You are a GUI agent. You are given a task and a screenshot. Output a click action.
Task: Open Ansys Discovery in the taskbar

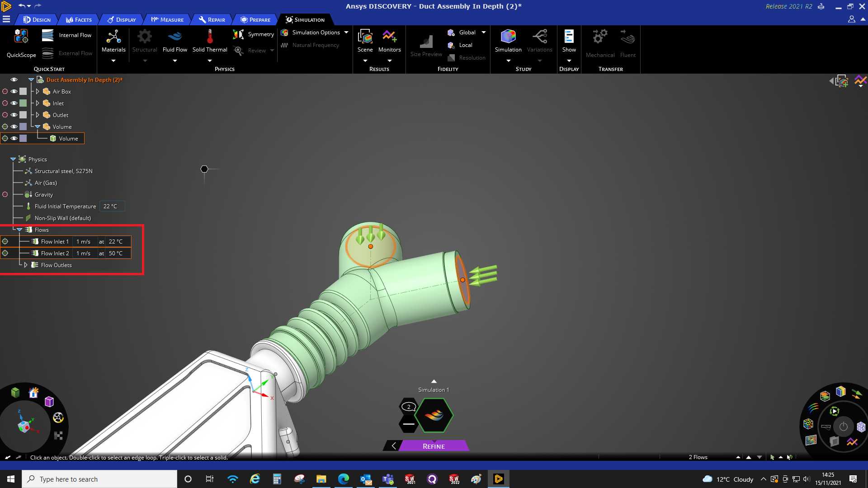click(499, 479)
